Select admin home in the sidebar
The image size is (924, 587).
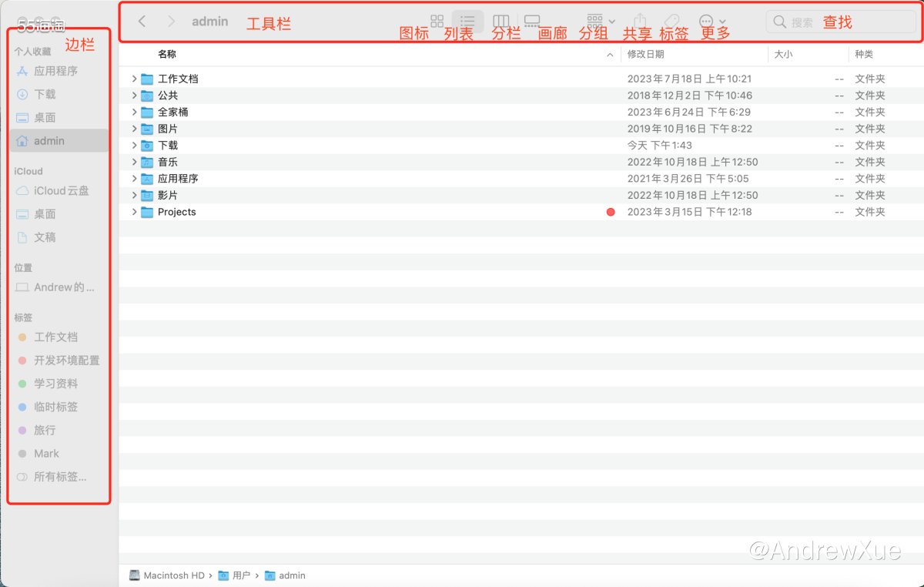pyautogui.click(x=59, y=141)
